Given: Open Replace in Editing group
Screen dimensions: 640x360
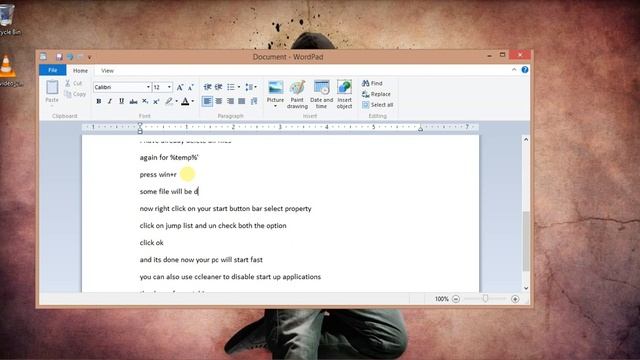Looking at the screenshot, I should (376, 94).
